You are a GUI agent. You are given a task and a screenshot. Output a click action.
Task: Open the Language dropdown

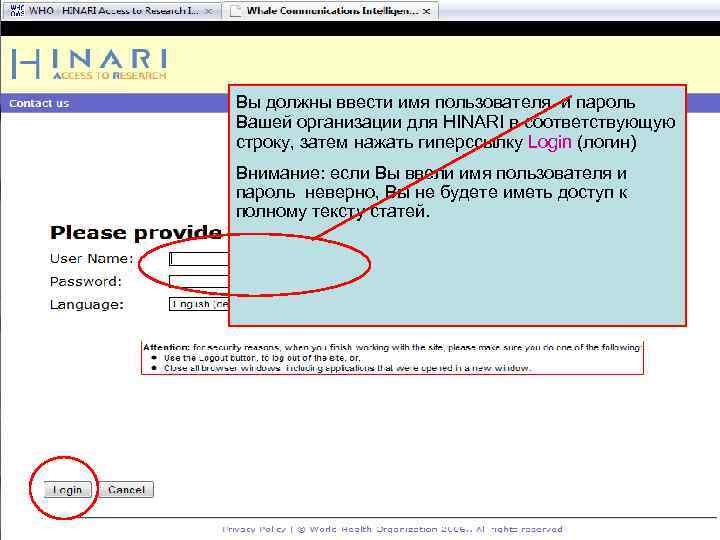tap(199, 304)
